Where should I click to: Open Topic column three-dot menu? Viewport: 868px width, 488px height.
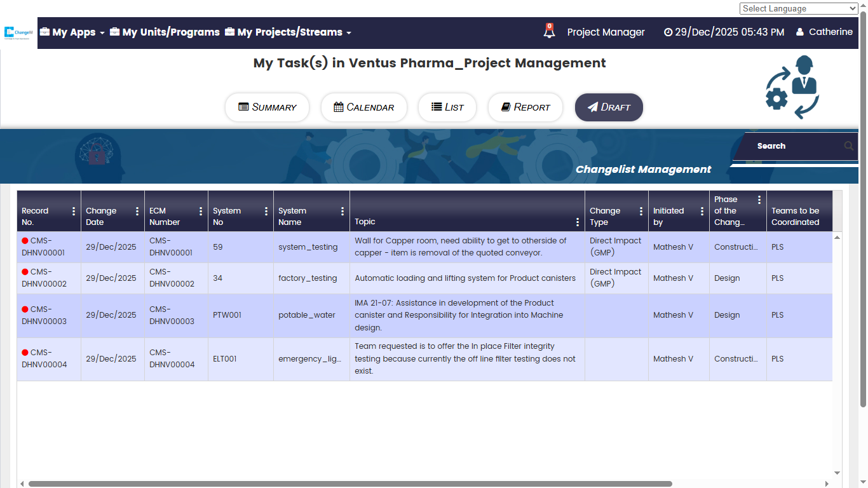[x=577, y=222]
